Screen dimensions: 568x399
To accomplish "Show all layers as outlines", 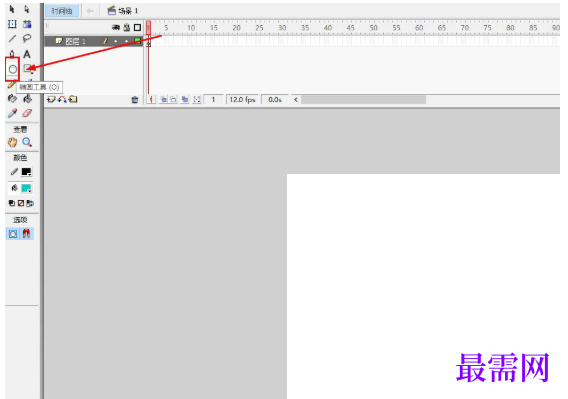I will 137,28.
